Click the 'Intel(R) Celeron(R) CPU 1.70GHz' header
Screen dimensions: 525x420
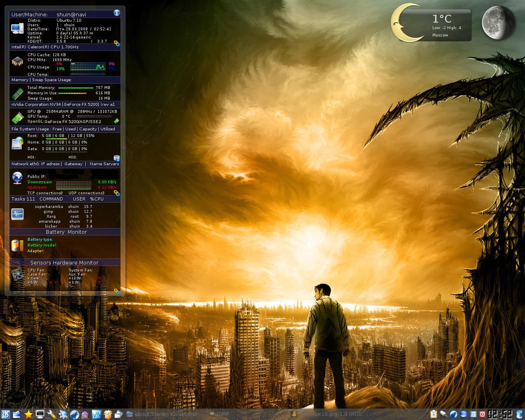click(45, 47)
